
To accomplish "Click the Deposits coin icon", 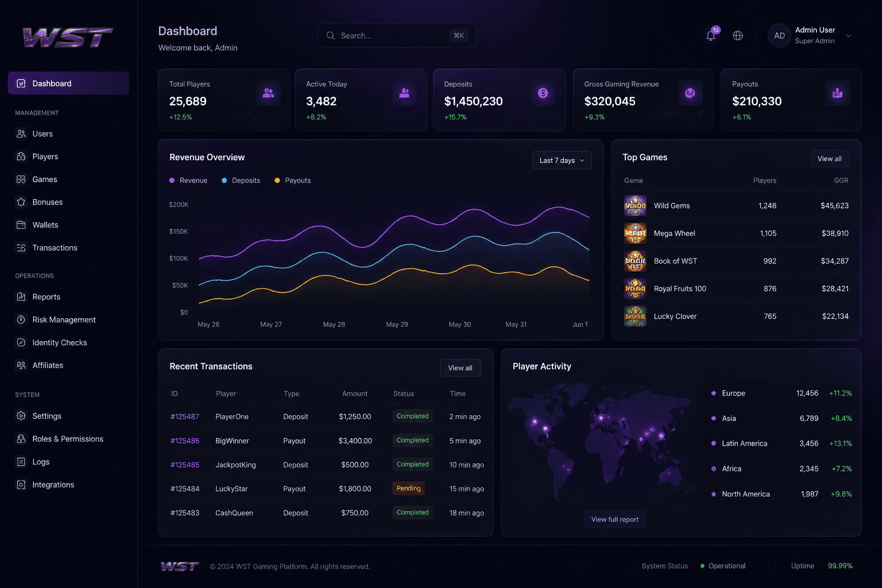I will click(x=543, y=93).
